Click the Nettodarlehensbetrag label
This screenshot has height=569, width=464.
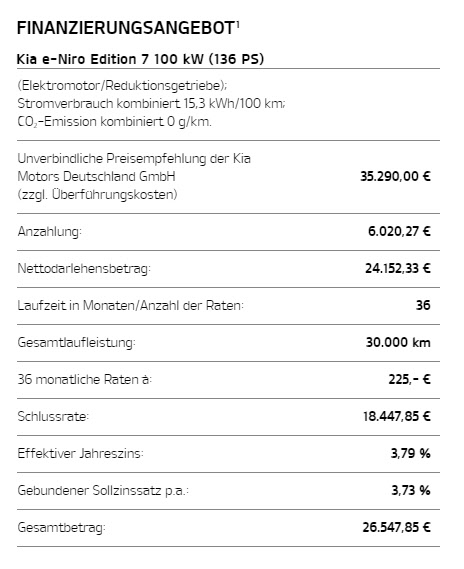click(x=84, y=269)
